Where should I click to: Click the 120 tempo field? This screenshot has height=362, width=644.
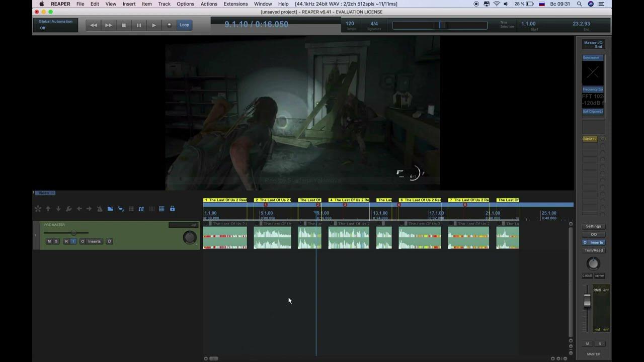pyautogui.click(x=350, y=24)
